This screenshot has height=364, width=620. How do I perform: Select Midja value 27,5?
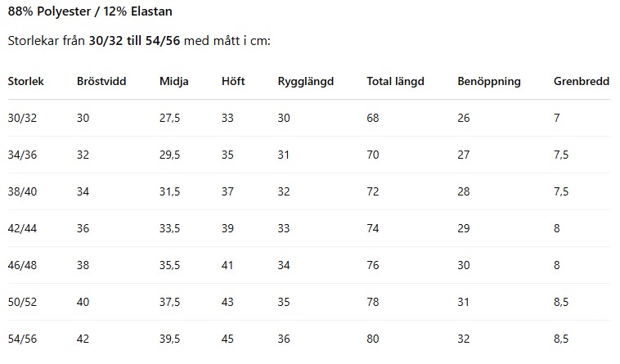[x=169, y=118]
